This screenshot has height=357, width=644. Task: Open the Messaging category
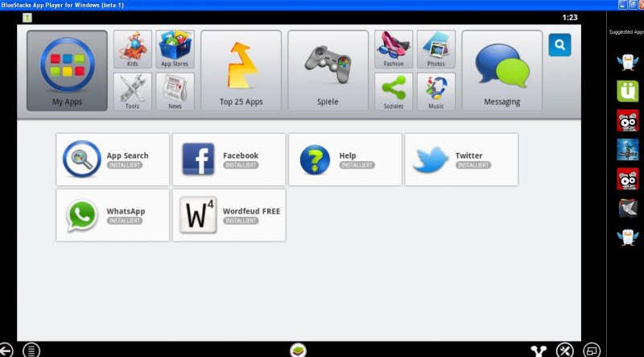[x=502, y=70]
